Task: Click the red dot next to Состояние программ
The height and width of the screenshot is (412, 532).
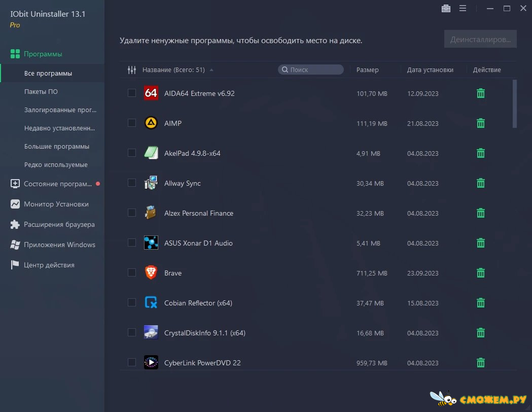Action: click(x=98, y=184)
